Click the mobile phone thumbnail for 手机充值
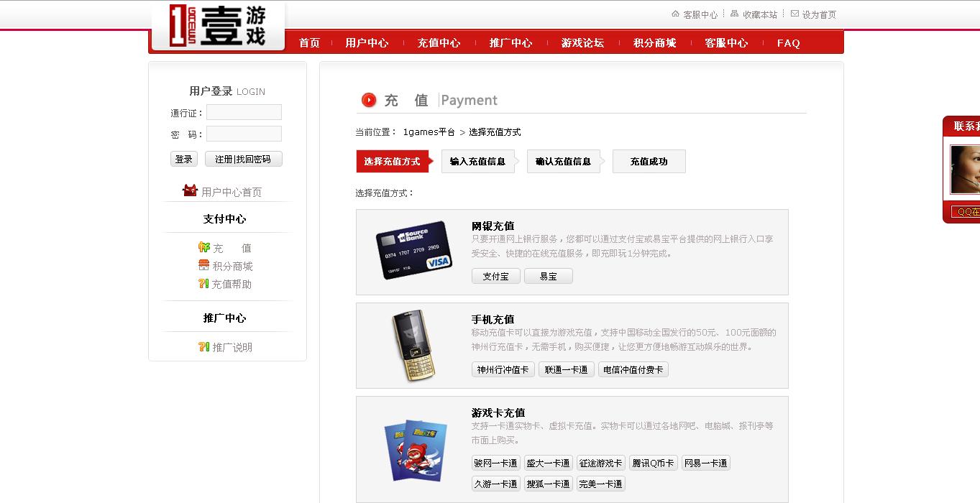The height and width of the screenshot is (503, 980). click(x=416, y=345)
